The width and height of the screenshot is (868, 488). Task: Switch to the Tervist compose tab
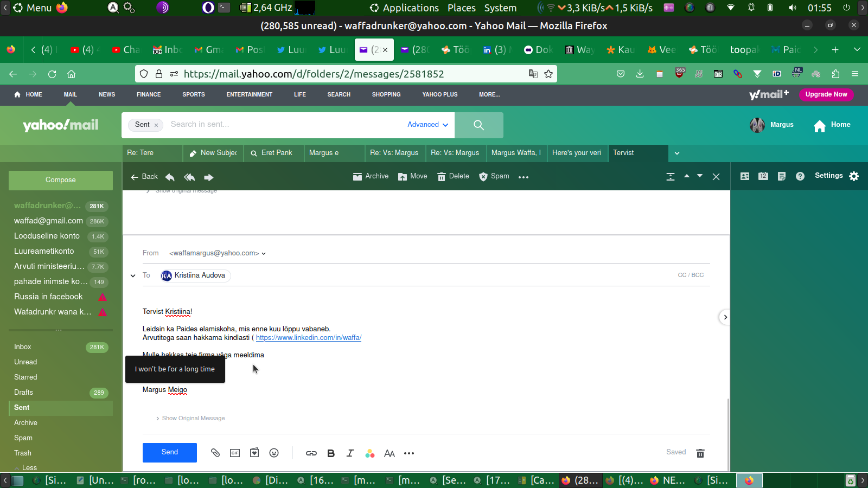(x=638, y=153)
